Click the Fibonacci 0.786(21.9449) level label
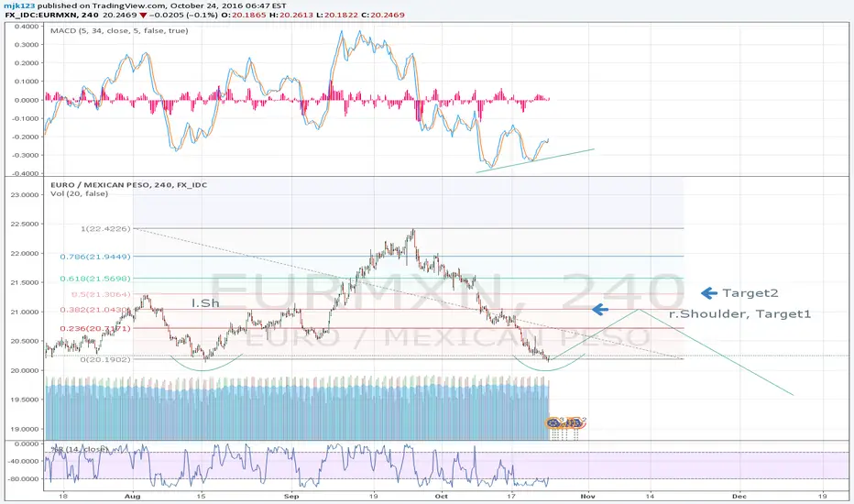The width and height of the screenshot is (854, 504). [95, 257]
